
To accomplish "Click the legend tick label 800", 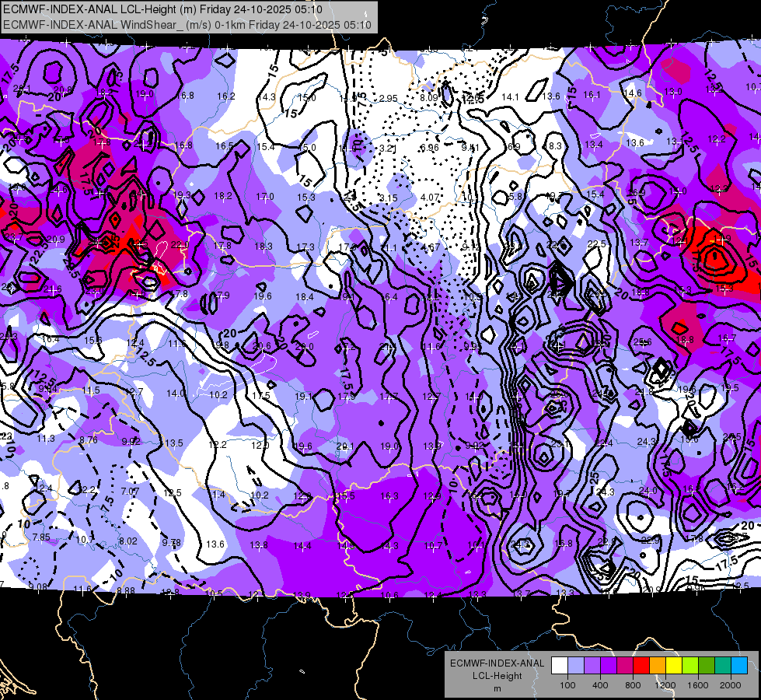I will coord(633,685).
